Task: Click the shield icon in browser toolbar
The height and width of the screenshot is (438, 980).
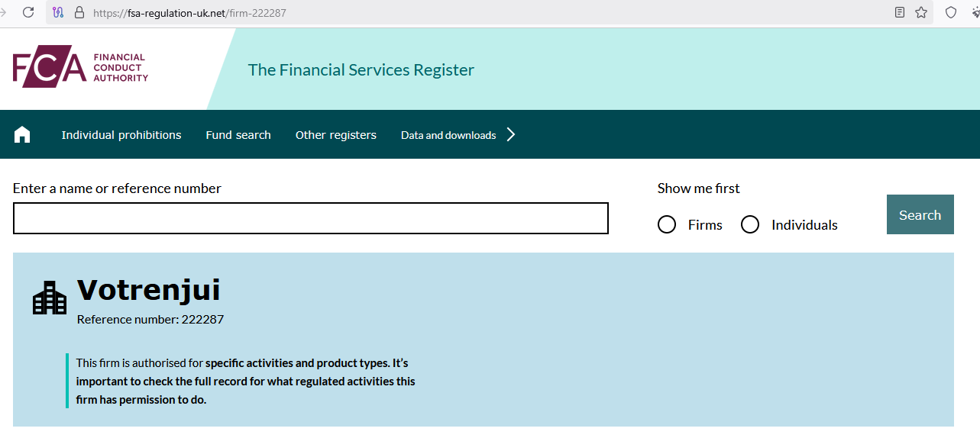Action: pyautogui.click(x=951, y=12)
